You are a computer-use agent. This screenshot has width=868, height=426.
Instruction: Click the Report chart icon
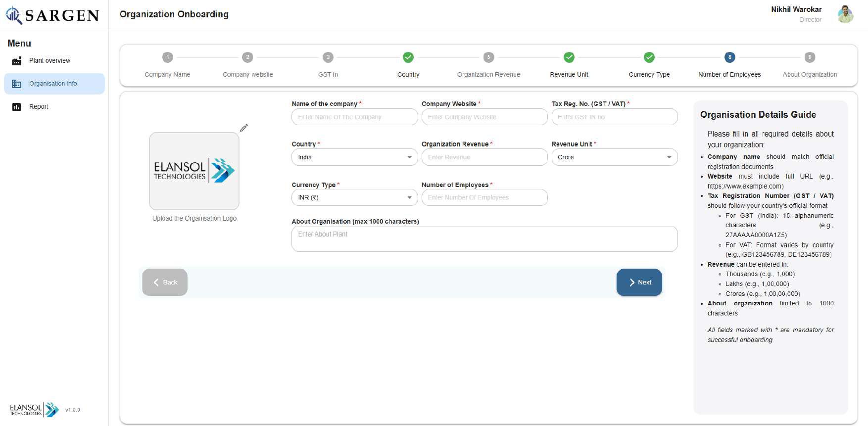pyautogui.click(x=16, y=107)
